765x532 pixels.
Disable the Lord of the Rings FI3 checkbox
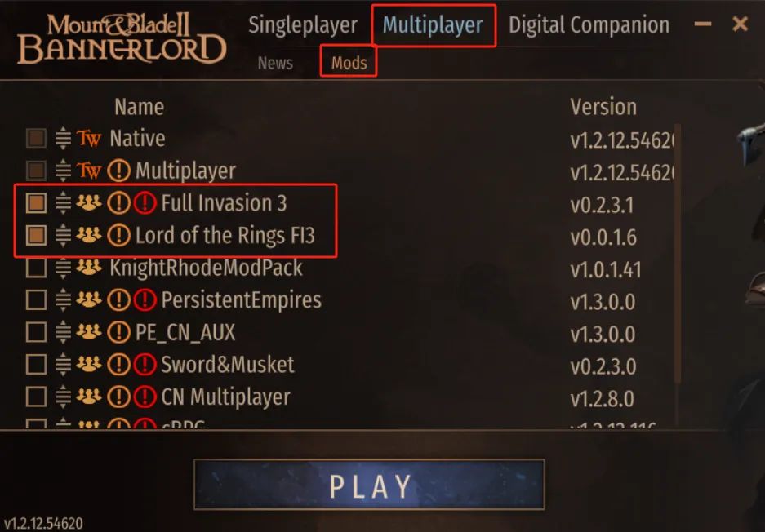36,236
